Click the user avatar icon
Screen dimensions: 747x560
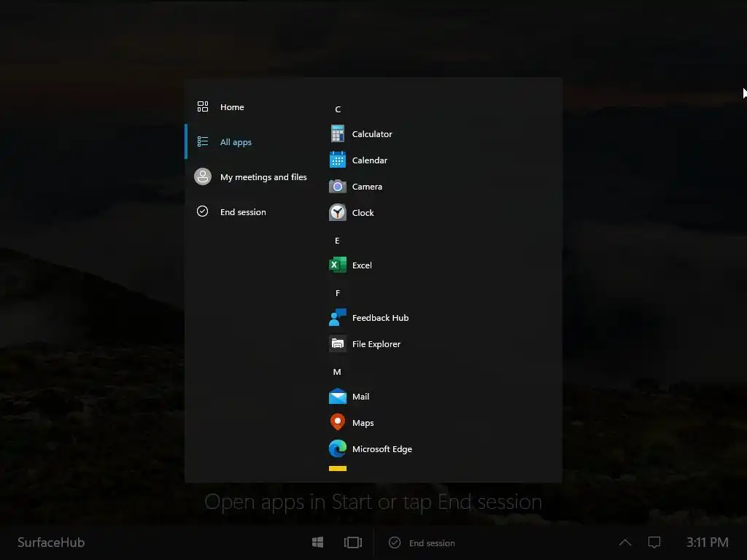click(203, 176)
